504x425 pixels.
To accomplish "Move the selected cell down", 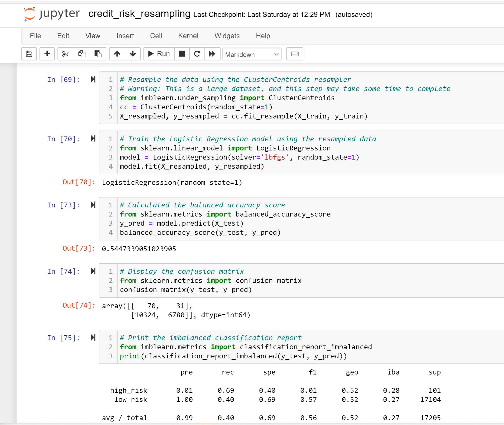I will tap(133, 54).
